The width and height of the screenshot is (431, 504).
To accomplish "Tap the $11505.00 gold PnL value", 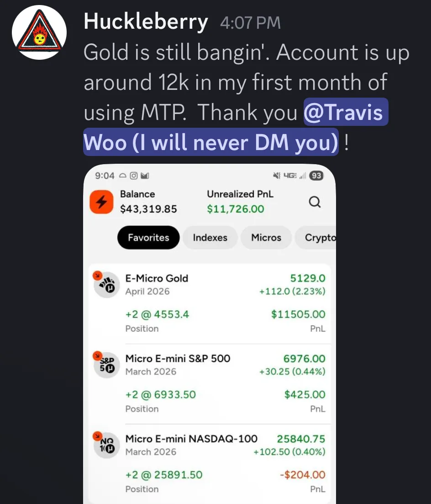I will 298,314.
